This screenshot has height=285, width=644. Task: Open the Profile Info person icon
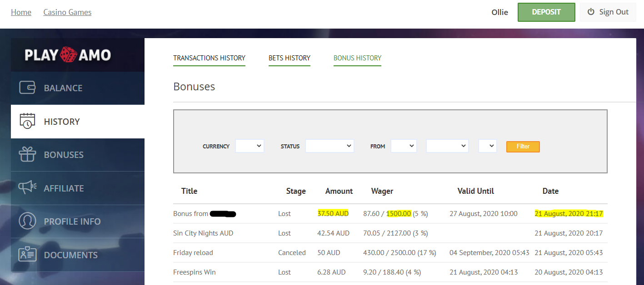coord(27,221)
